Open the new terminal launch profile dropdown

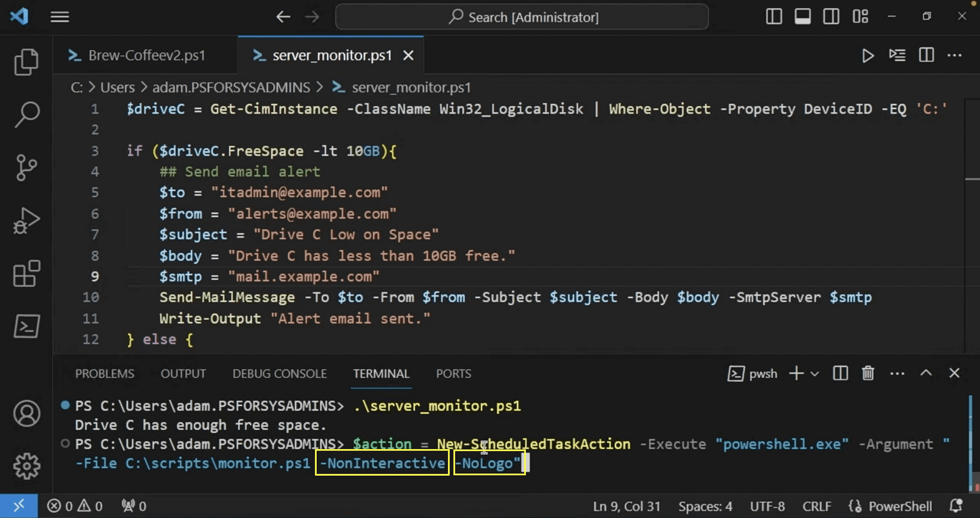coord(815,374)
